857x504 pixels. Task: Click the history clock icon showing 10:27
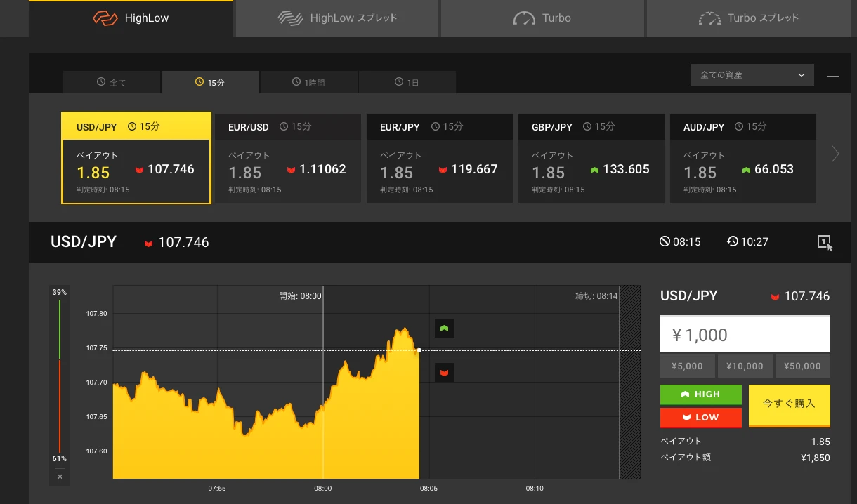point(733,241)
